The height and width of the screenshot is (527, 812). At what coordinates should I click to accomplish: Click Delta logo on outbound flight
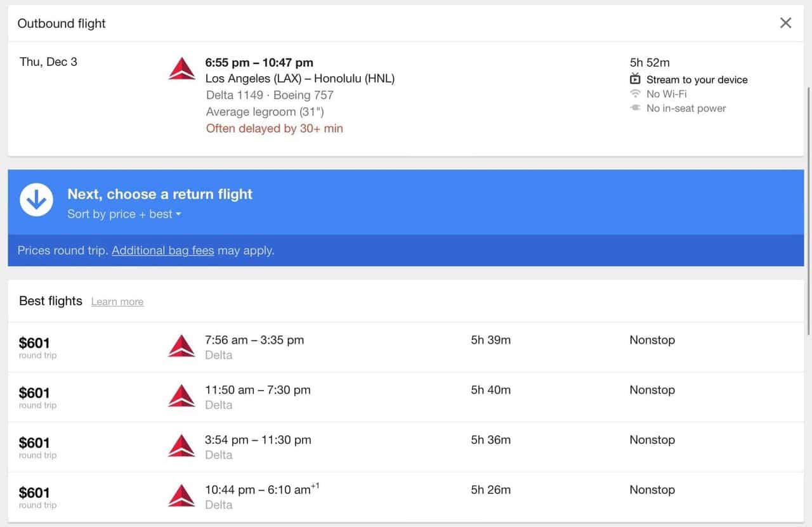(182, 68)
